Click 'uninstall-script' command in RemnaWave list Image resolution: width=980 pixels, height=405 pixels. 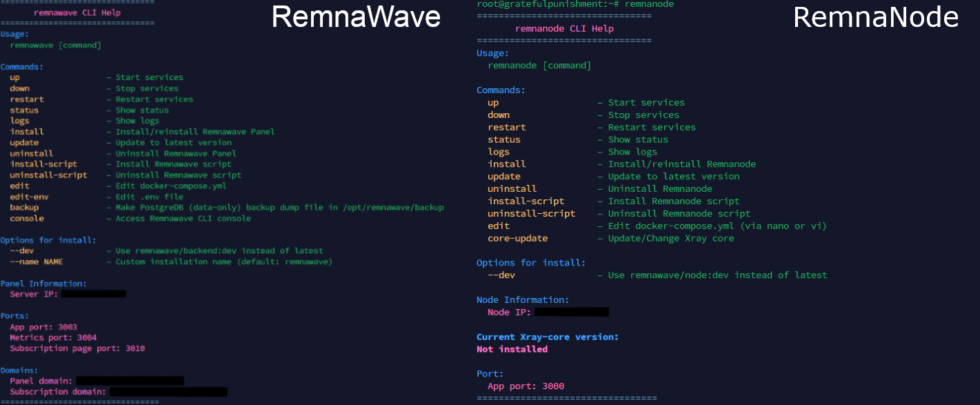click(x=48, y=175)
